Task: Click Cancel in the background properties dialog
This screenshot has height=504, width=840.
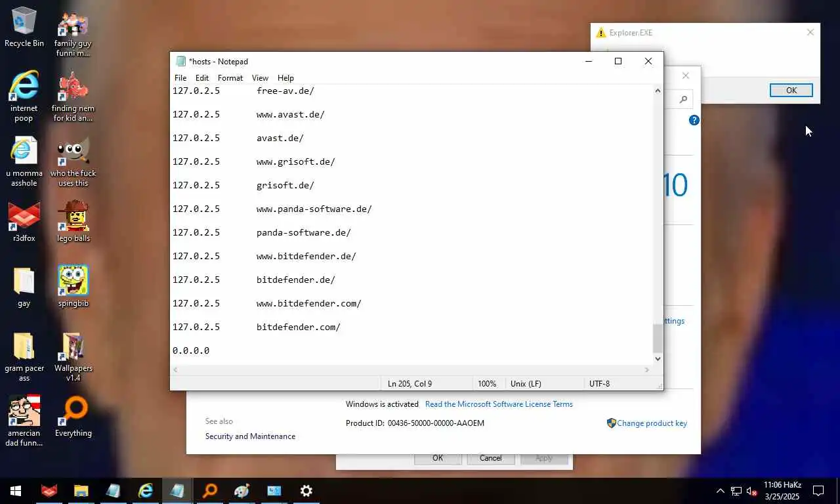Action: pyautogui.click(x=490, y=458)
